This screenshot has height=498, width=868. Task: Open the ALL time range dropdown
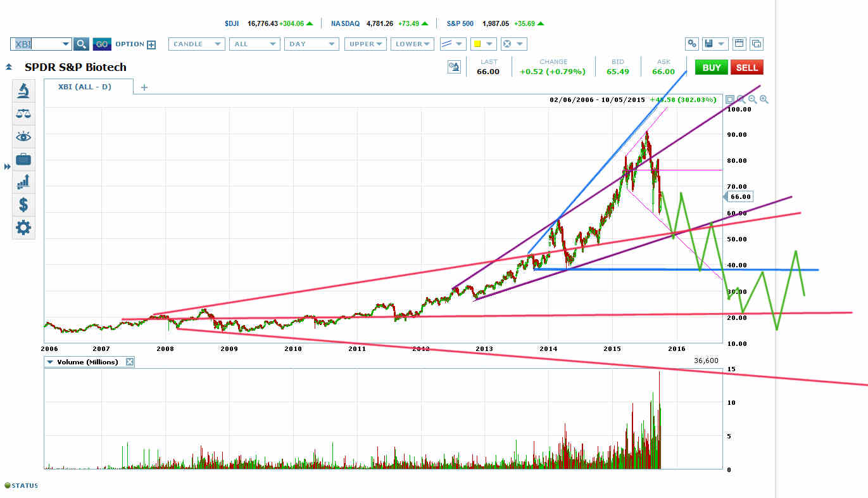255,44
